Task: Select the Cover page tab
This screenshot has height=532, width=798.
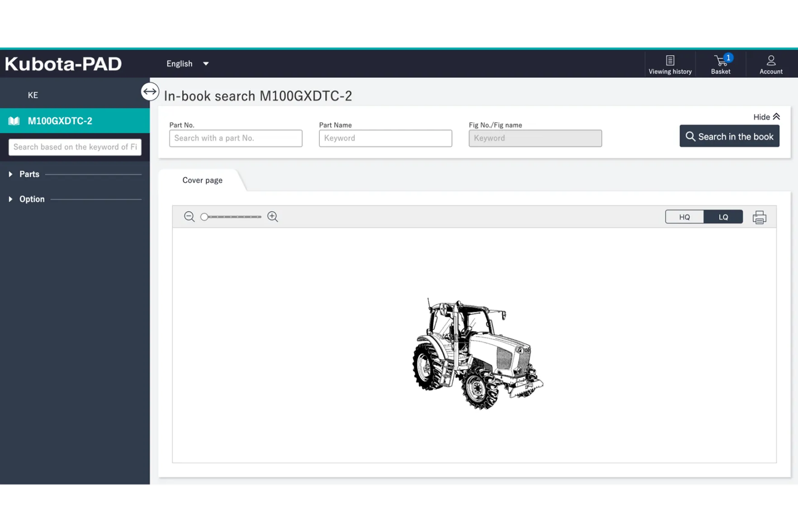Action: pos(202,180)
